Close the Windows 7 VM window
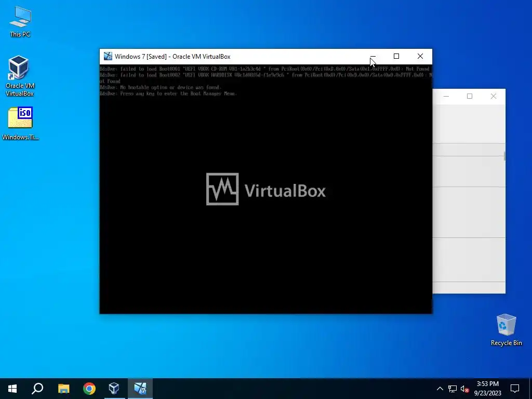The image size is (532, 399). pos(420,56)
